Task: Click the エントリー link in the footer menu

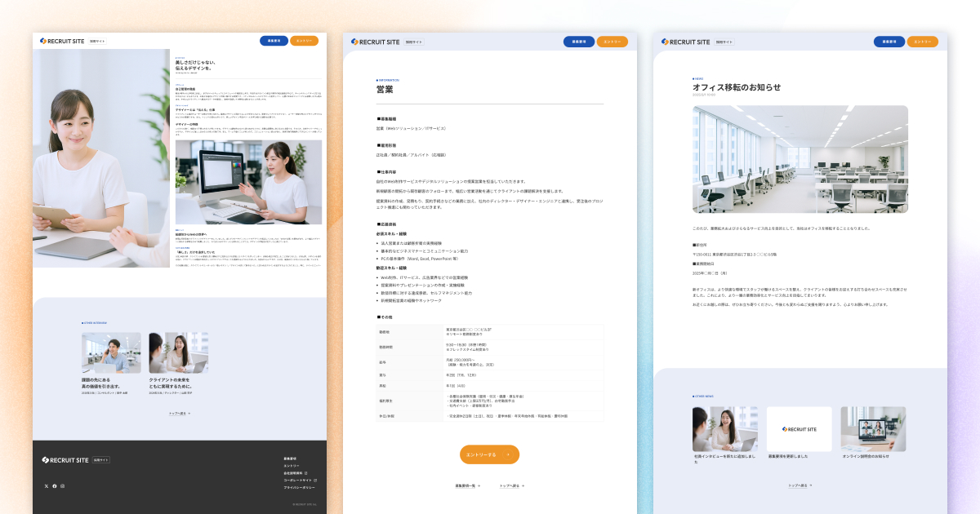Action: point(291,465)
